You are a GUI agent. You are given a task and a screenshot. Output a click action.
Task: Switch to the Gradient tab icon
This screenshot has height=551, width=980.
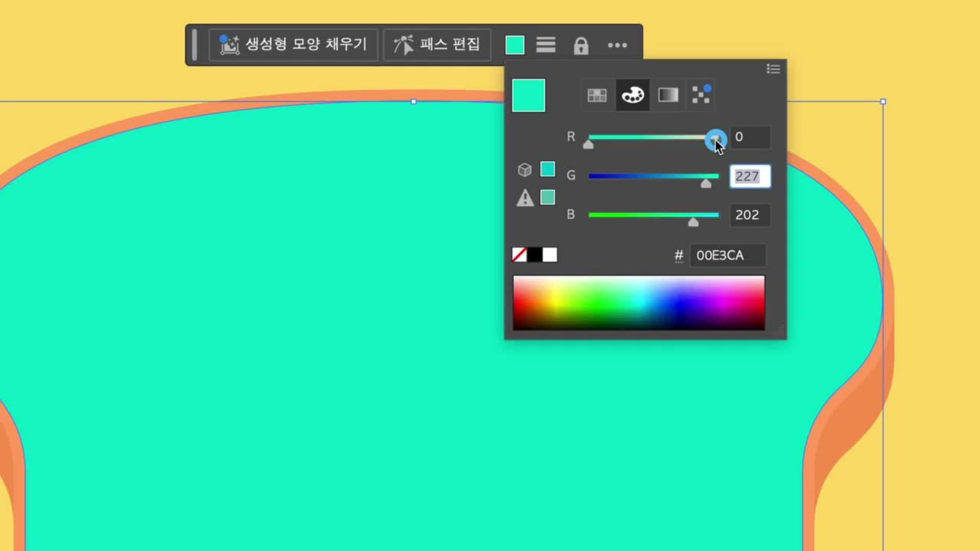pyautogui.click(x=668, y=95)
